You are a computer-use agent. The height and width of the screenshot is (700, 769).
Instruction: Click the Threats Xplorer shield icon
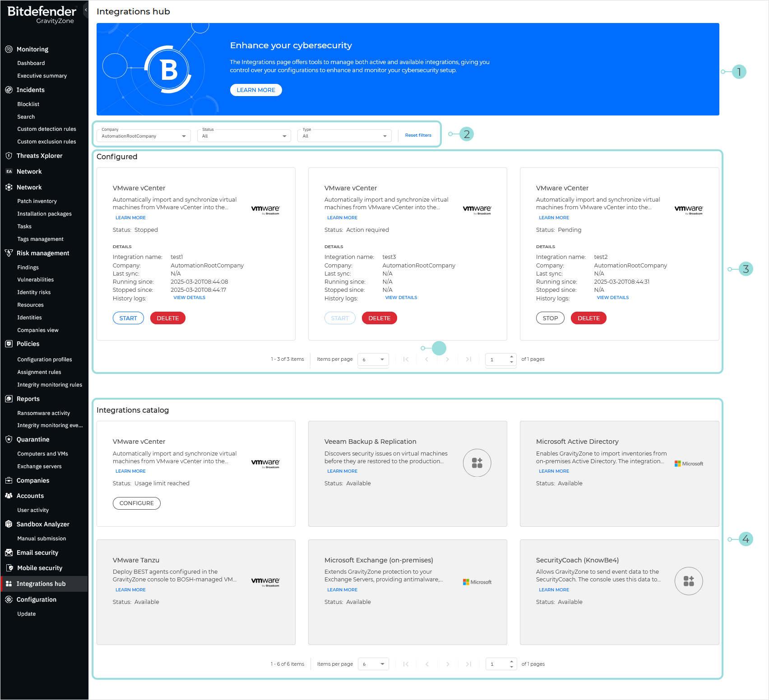pos(9,156)
